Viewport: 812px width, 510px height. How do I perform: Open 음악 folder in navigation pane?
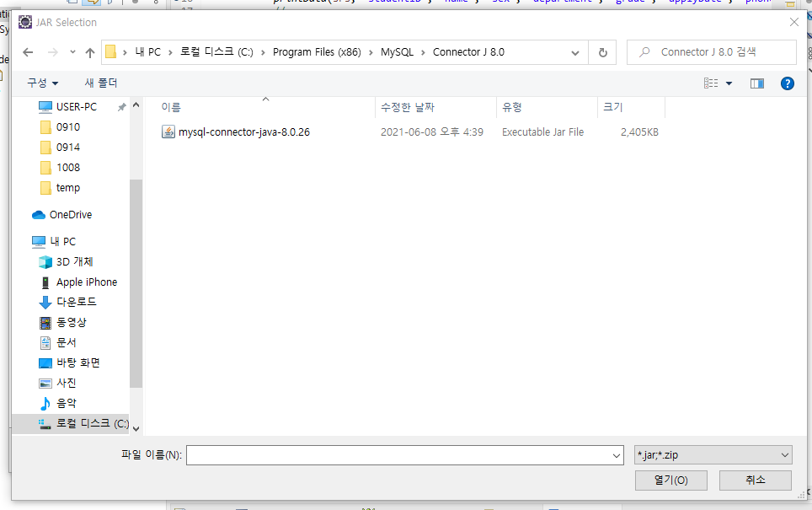67,403
